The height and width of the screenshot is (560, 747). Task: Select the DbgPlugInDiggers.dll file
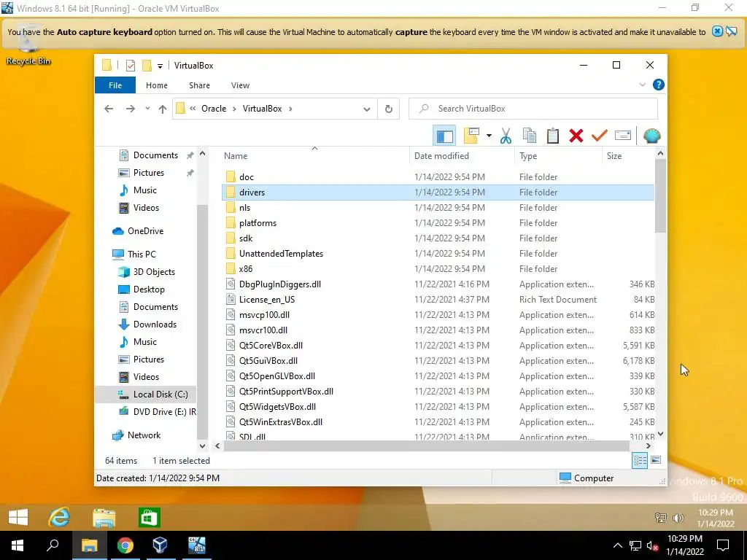(x=438, y=284)
